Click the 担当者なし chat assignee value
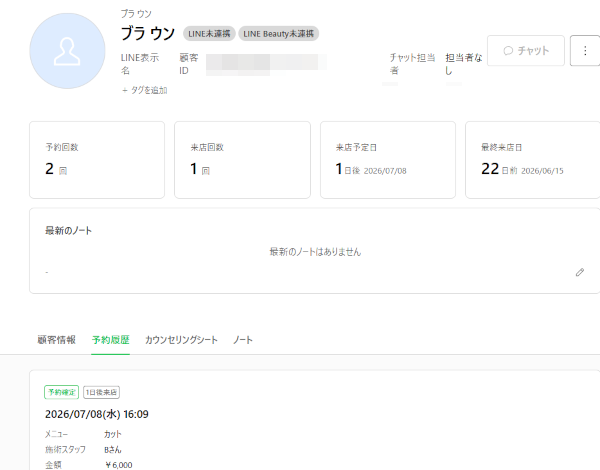 [x=464, y=64]
